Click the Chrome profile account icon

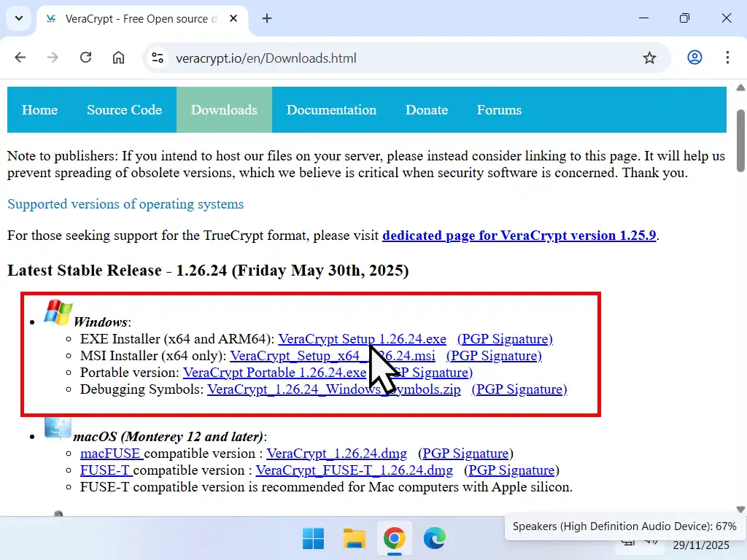click(x=694, y=57)
